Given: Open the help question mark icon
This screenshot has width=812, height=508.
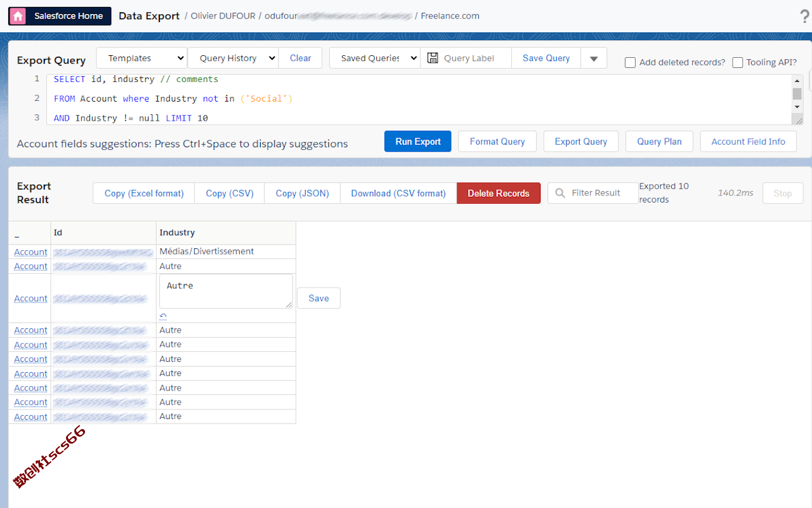Looking at the screenshot, I should coord(805,17).
